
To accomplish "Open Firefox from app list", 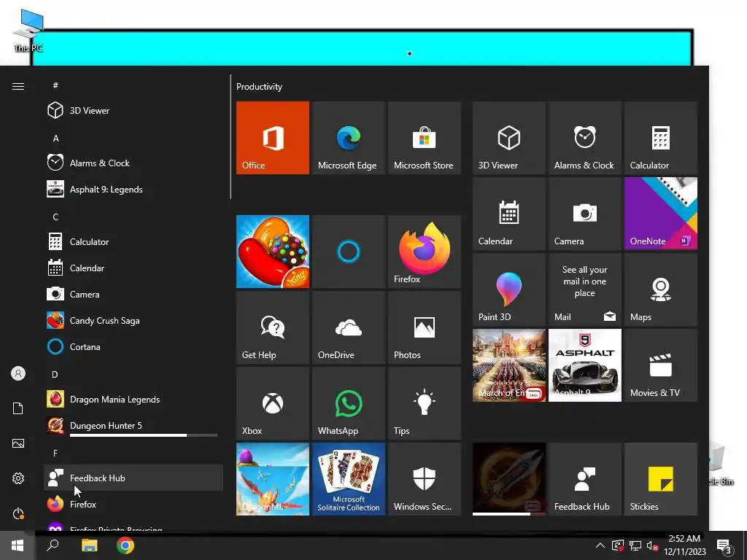I will click(133, 504).
